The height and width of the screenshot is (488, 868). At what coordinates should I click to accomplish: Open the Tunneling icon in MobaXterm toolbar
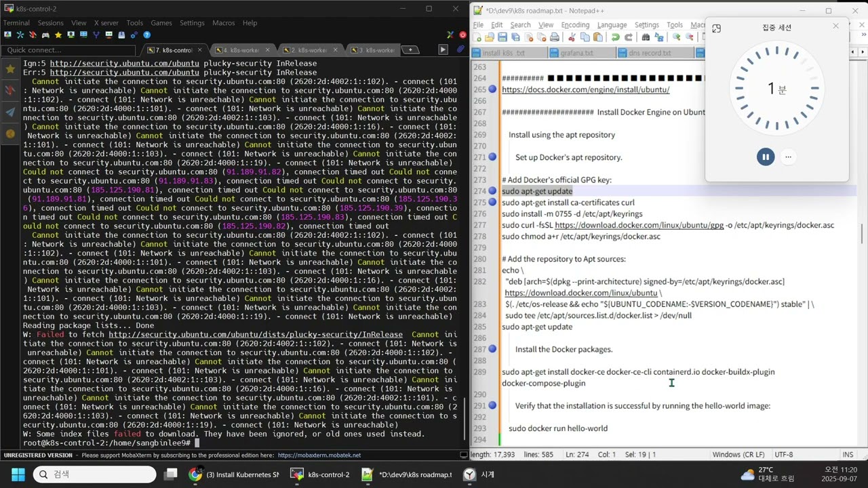(x=108, y=35)
